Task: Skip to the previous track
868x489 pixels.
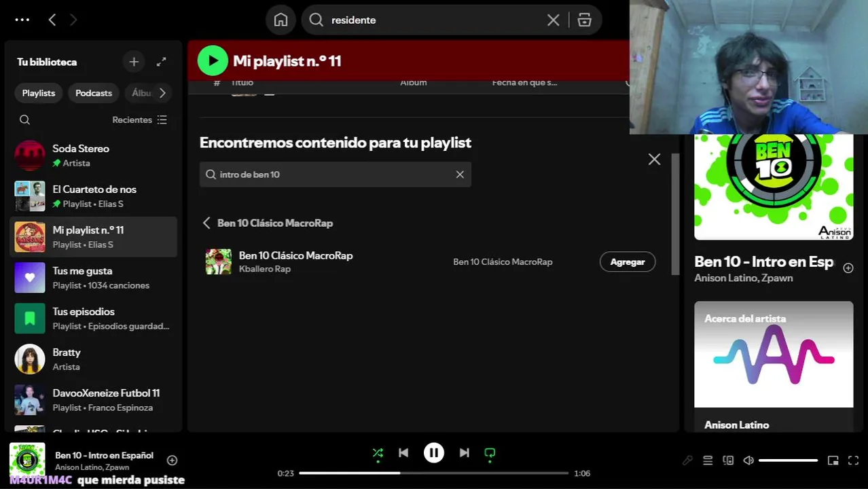Action: point(403,453)
